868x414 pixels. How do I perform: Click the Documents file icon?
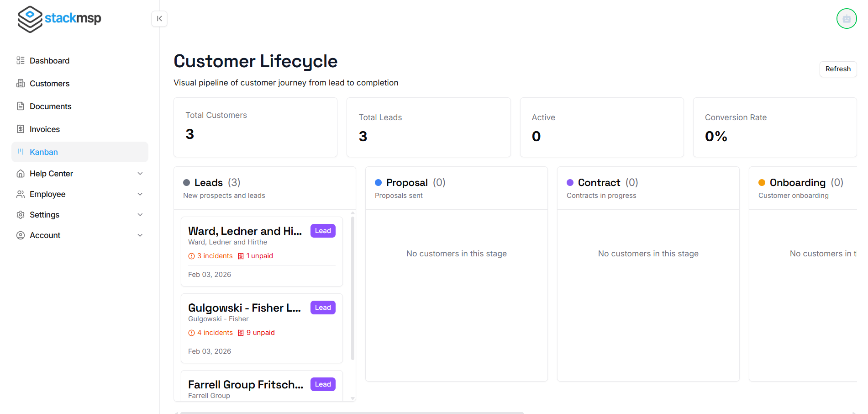tap(21, 106)
